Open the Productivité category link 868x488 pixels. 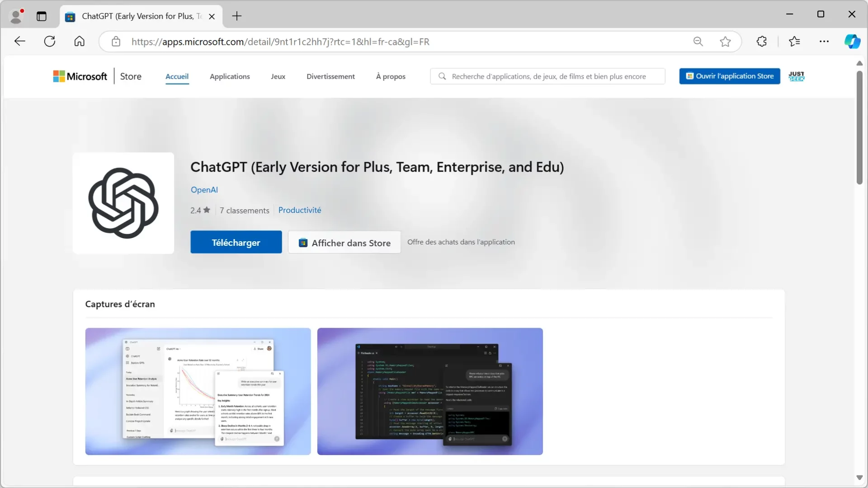point(300,210)
